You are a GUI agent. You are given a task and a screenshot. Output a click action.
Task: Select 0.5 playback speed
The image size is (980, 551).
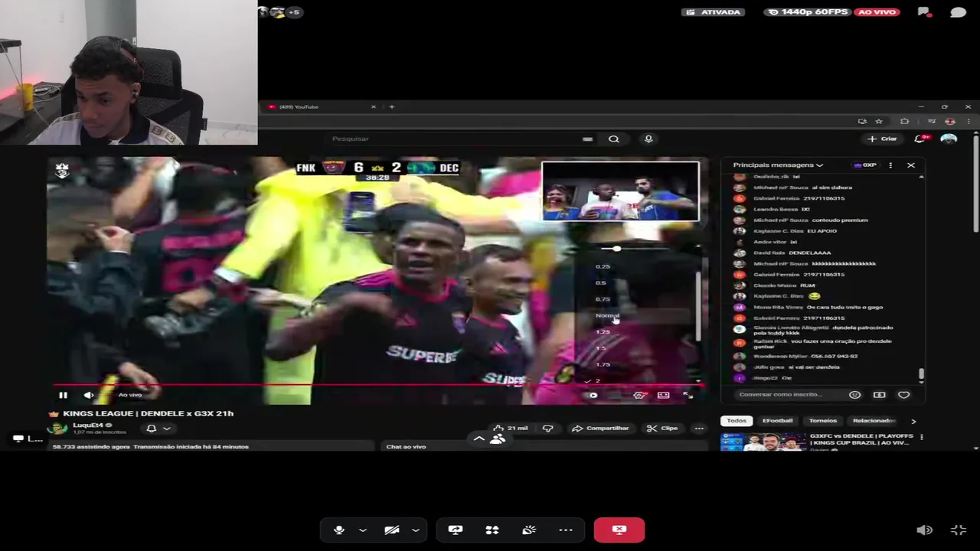[601, 282]
